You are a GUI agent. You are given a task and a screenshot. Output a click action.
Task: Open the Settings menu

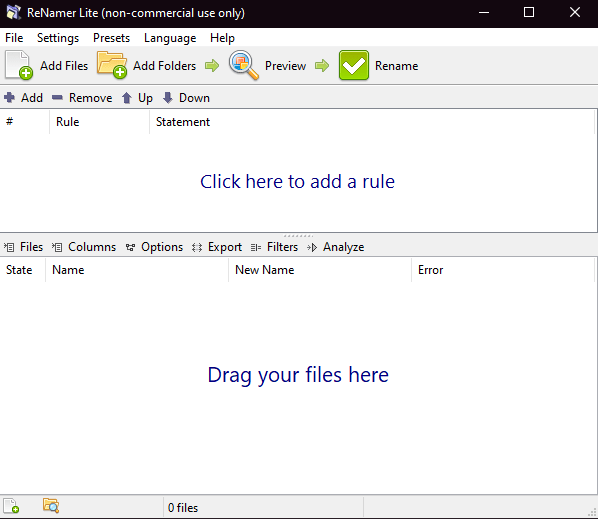point(58,38)
